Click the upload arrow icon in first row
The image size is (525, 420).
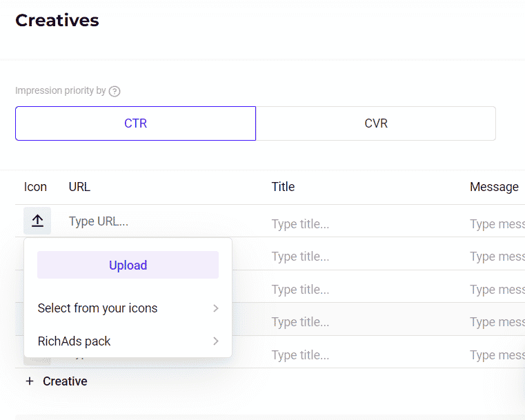tap(37, 221)
